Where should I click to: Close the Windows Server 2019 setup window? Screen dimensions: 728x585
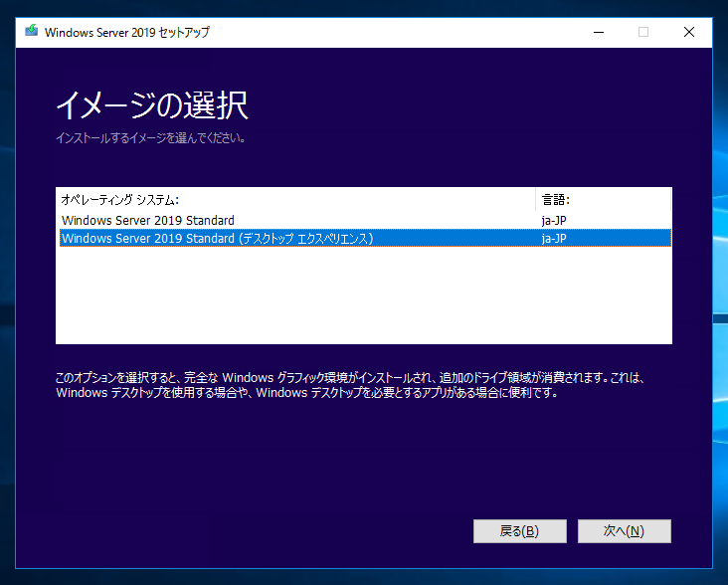(689, 32)
